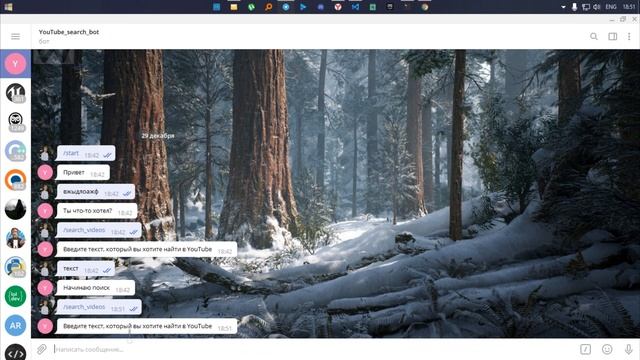The width and height of the screenshot is (640, 360).
Task: Click the 'Ты что-то хотел?' message
Action: coord(97,211)
